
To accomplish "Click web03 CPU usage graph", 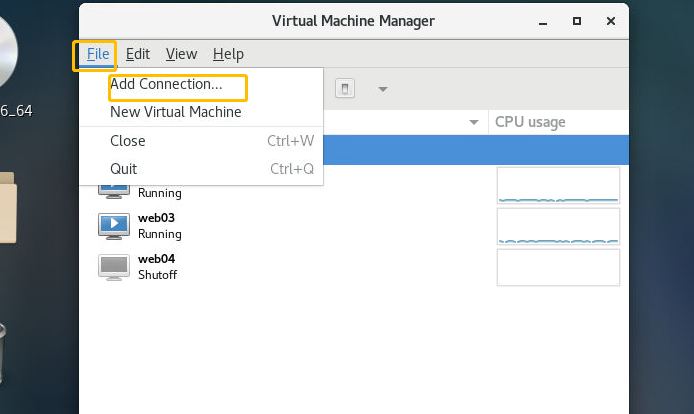I will click(558, 226).
